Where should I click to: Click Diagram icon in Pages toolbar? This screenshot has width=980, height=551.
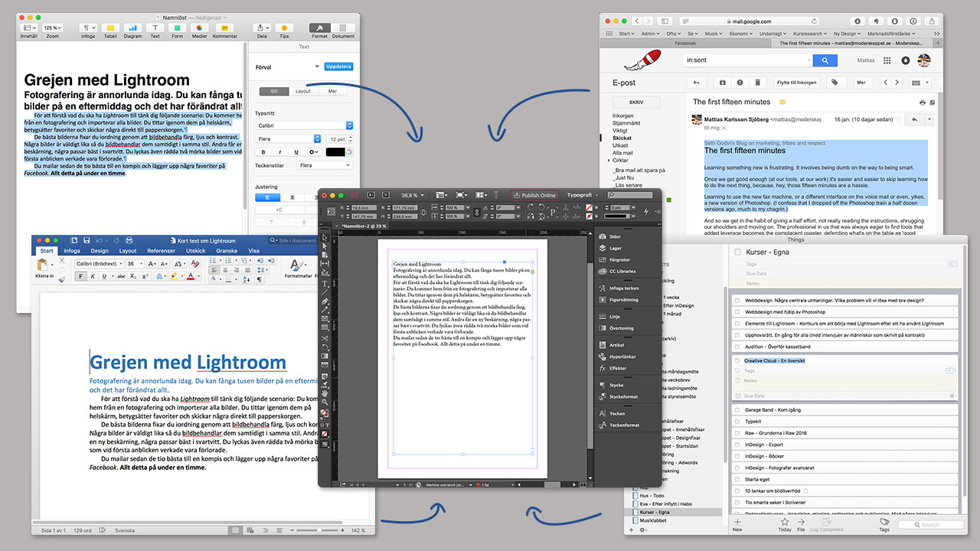click(132, 28)
